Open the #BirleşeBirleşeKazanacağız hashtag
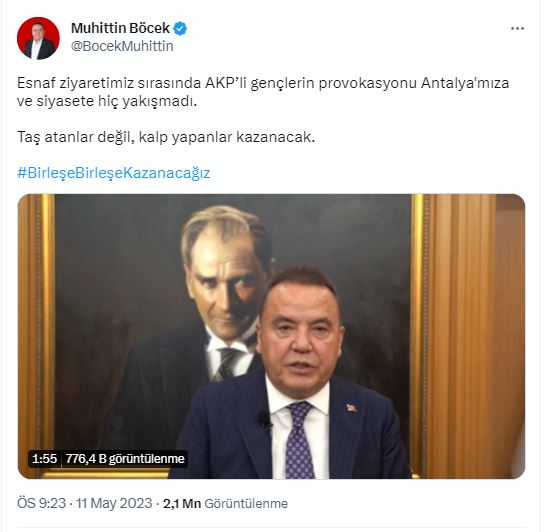This screenshot has height=532, width=544. tap(114, 173)
